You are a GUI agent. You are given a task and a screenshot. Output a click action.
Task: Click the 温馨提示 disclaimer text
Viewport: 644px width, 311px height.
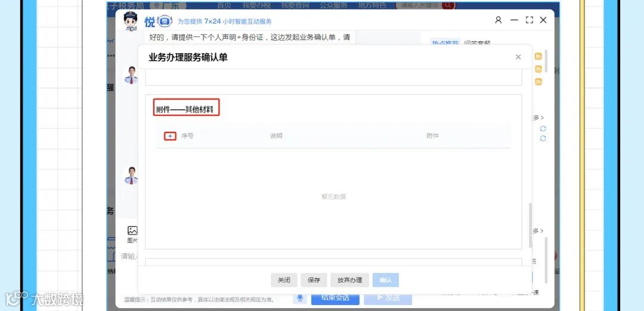tap(200, 300)
